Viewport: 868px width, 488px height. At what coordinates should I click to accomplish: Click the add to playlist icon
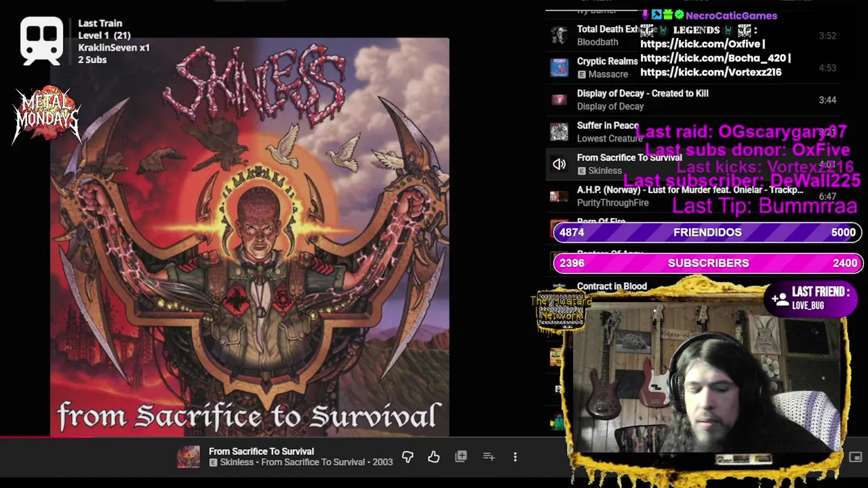point(488,457)
